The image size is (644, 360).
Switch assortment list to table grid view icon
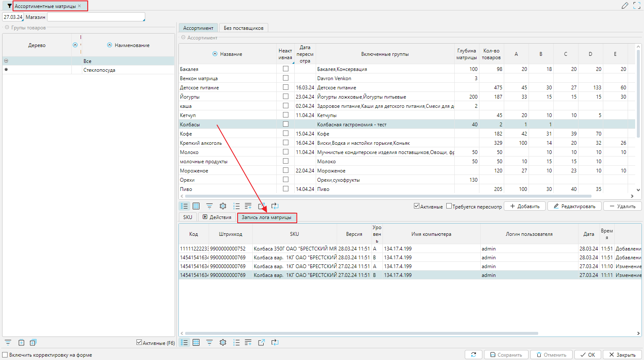(196, 206)
